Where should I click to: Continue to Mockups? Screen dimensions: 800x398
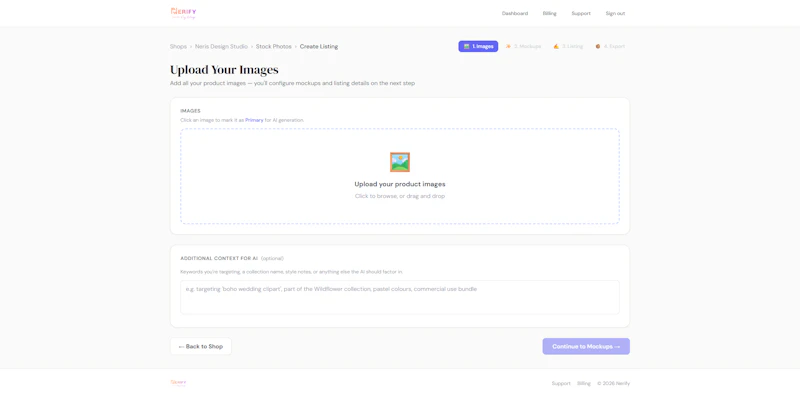coord(586,346)
